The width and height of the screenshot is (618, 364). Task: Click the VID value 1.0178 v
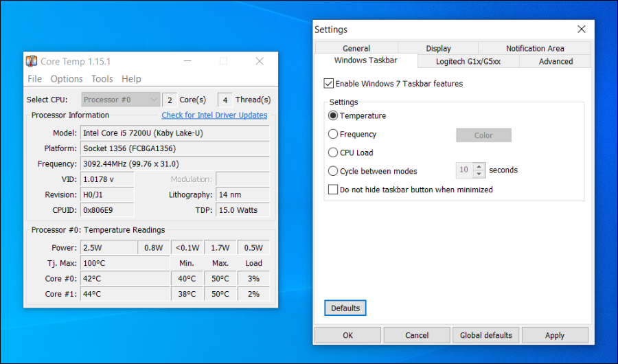coord(107,179)
